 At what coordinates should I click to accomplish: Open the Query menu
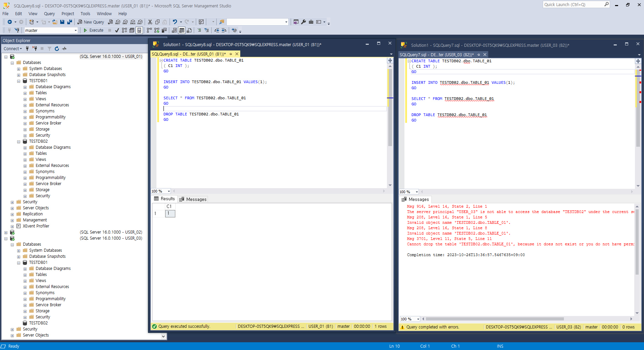coord(49,13)
